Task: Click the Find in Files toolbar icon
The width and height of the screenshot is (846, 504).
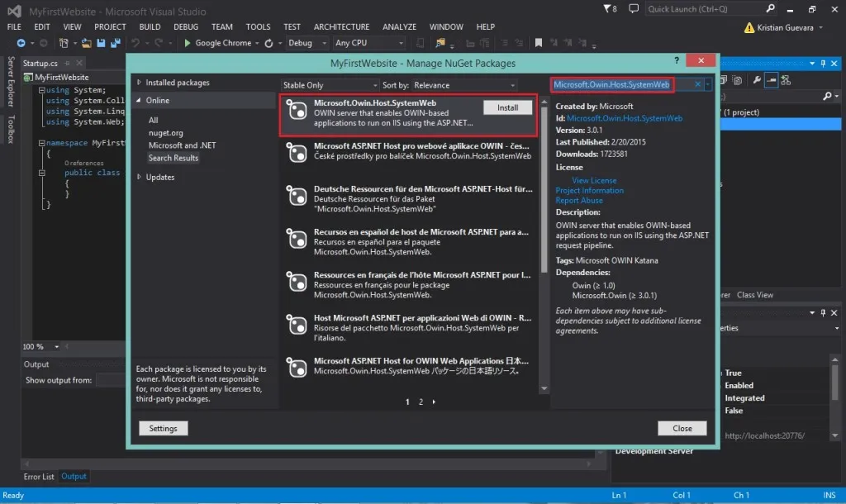Action: click(x=440, y=43)
